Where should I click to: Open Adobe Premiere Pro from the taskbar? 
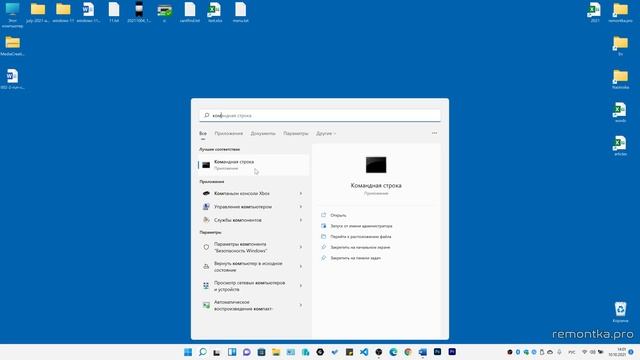[452, 352]
